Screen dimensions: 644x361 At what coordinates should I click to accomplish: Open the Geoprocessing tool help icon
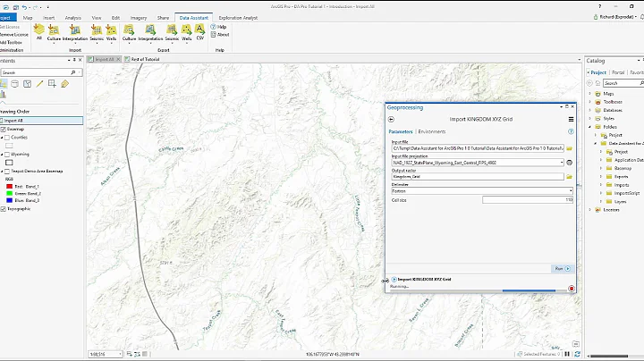(x=571, y=131)
